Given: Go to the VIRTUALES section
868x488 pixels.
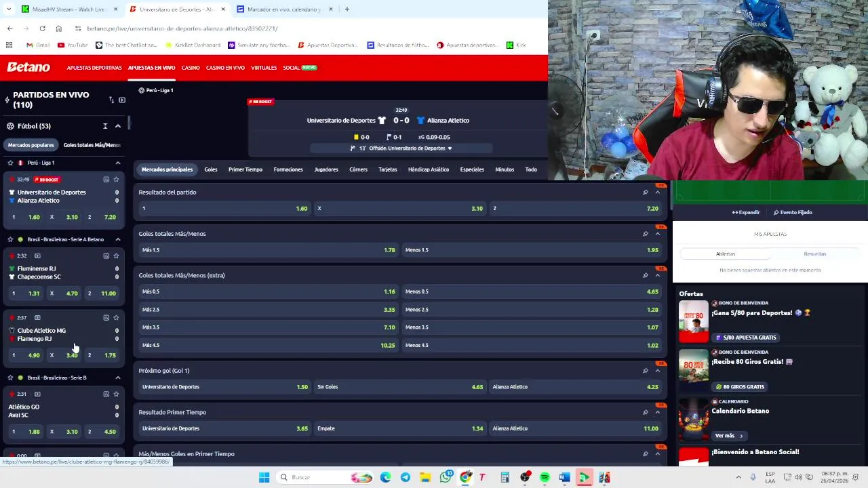Looking at the screenshot, I should (264, 68).
